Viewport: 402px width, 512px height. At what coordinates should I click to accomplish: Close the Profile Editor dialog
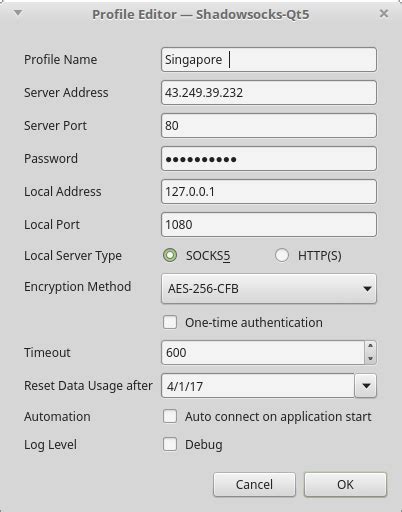pyautogui.click(x=384, y=14)
